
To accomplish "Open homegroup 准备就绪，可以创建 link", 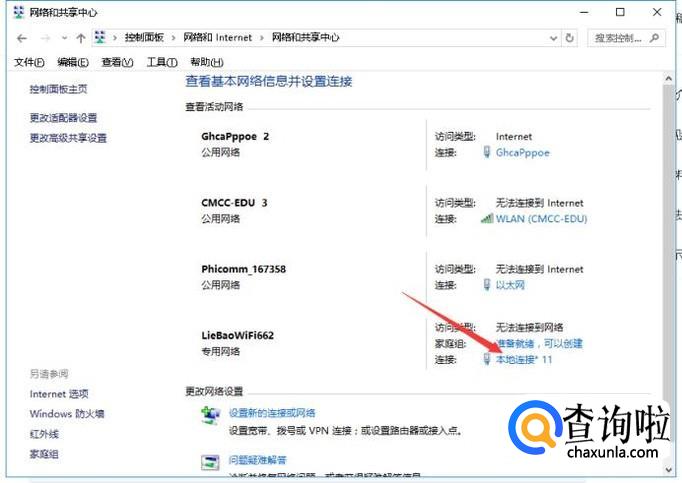I will tap(539, 343).
